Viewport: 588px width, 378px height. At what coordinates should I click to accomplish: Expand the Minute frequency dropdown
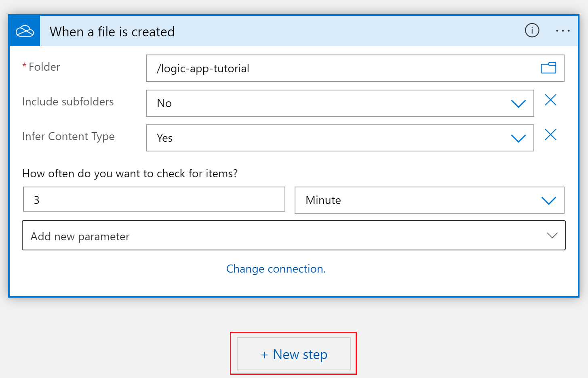[x=548, y=200]
